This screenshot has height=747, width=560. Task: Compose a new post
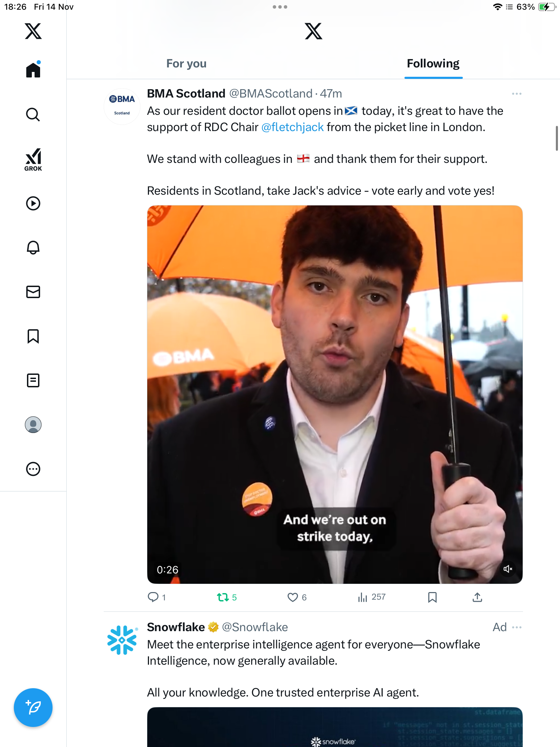coord(33,708)
